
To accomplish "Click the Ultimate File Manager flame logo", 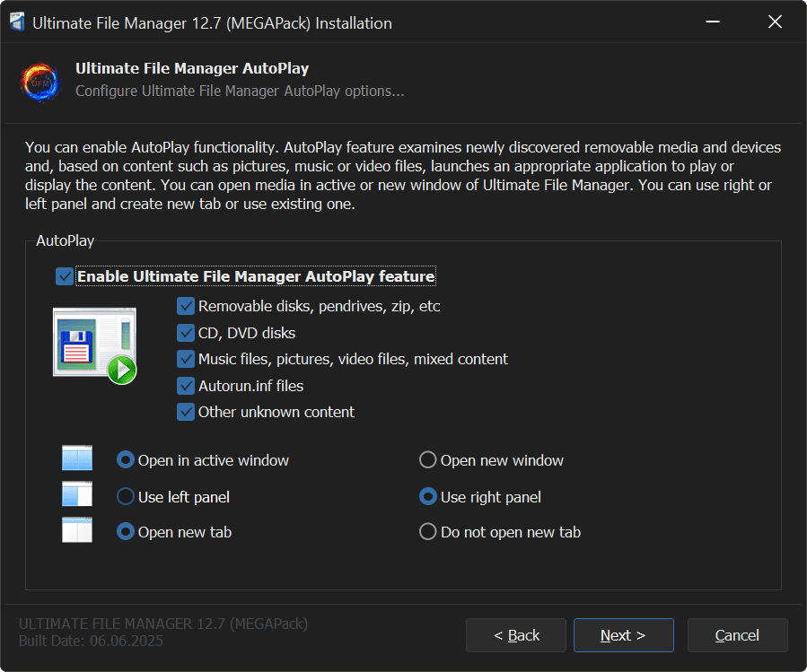I will tap(39, 80).
